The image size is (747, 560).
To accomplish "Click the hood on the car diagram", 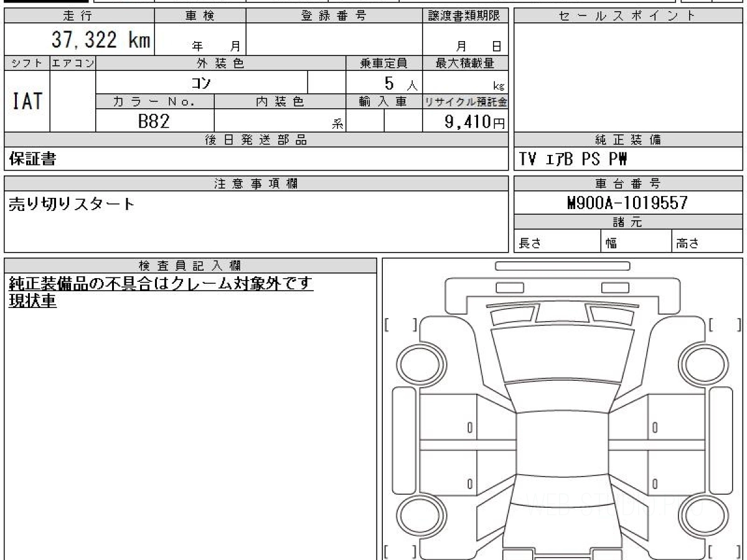I will click(x=561, y=353).
